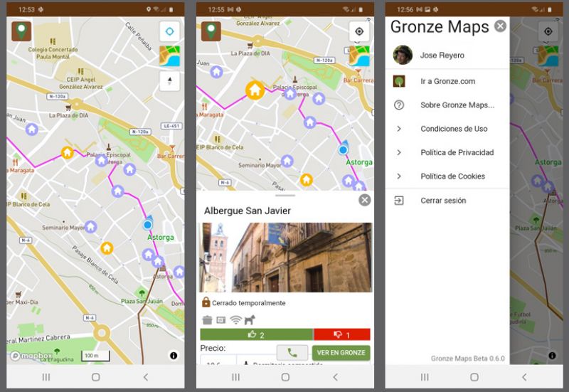Tap card drag handle above Albergue title
The image size is (569, 392).
coord(285,196)
